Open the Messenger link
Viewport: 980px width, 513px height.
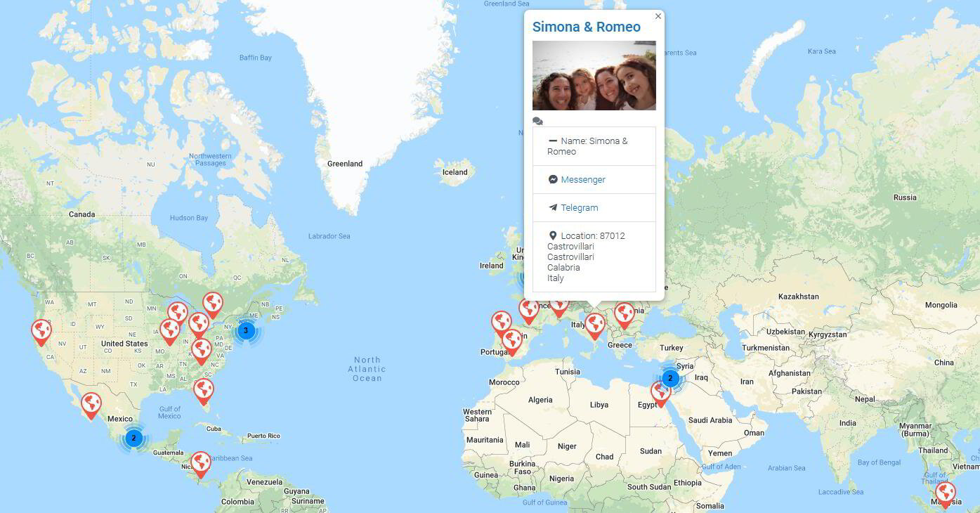click(583, 179)
